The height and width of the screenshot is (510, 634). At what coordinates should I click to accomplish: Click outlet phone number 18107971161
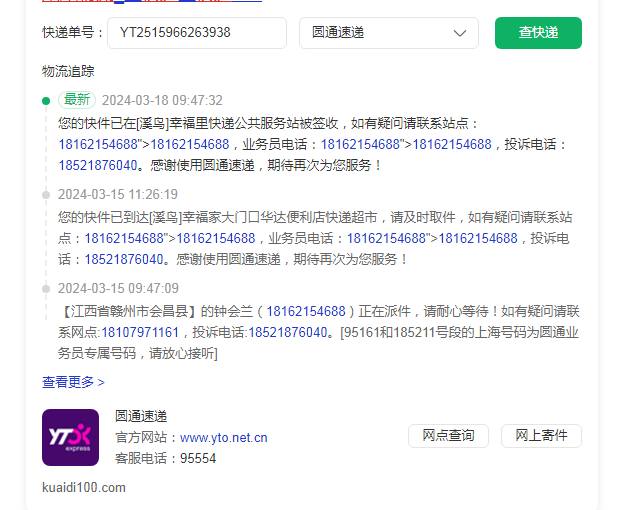[140, 332]
